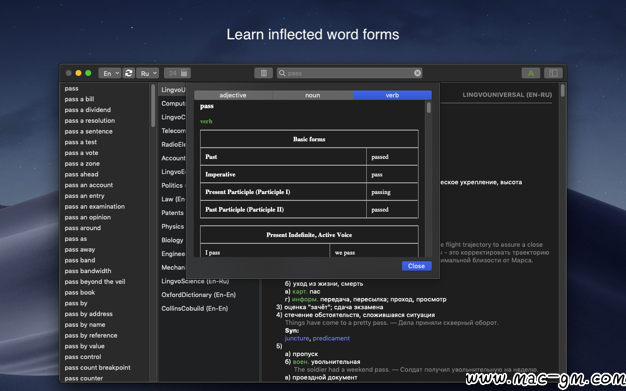
Task: Select 'pass an examination' entry
Action: point(95,206)
